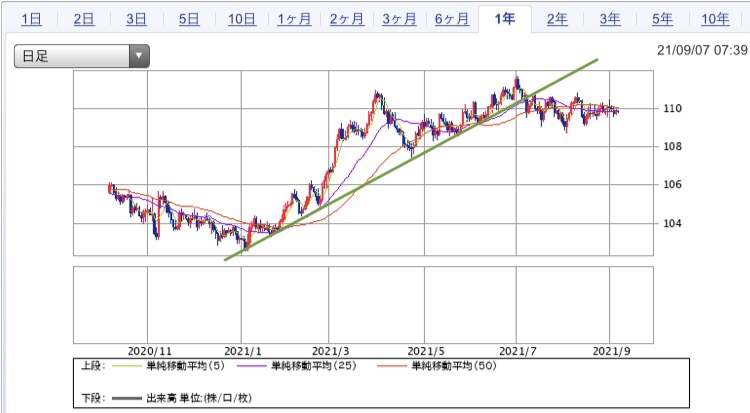Viewport: 750px width, 413px height.
Task: Open the 日足 candle interval dropdown
Action: pyautogui.click(x=82, y=56)
